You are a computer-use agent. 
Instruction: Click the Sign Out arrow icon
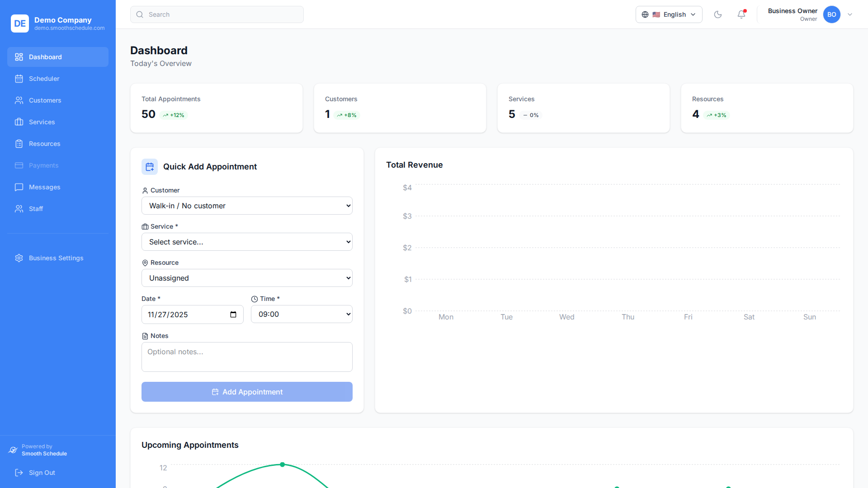point(19,473)
